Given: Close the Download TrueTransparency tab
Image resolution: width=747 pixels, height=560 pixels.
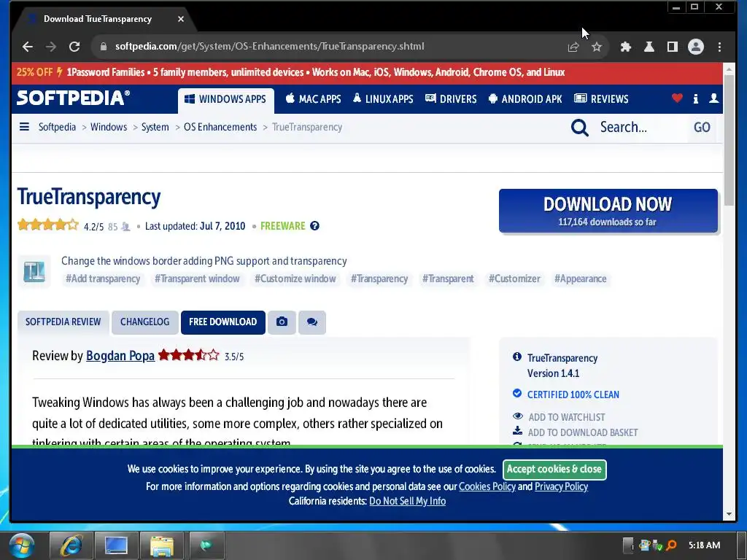Looking at the screenshot, I should [x=181, y=19].
